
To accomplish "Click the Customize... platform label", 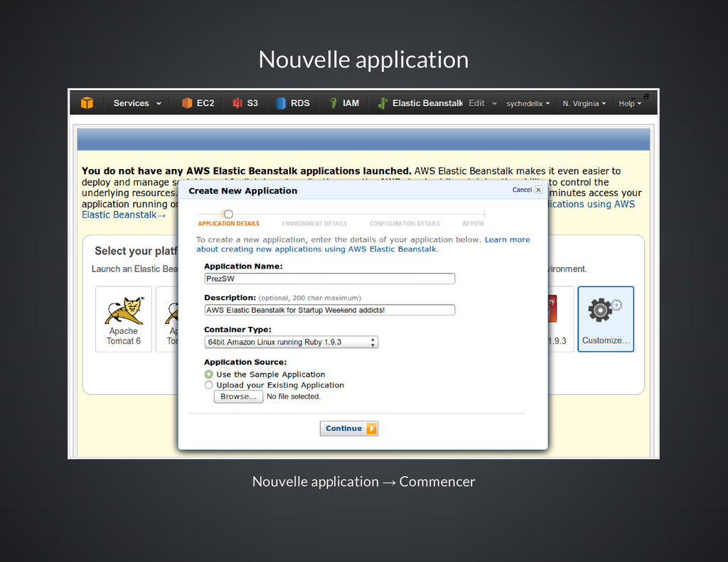I will [x=606, y=340].
